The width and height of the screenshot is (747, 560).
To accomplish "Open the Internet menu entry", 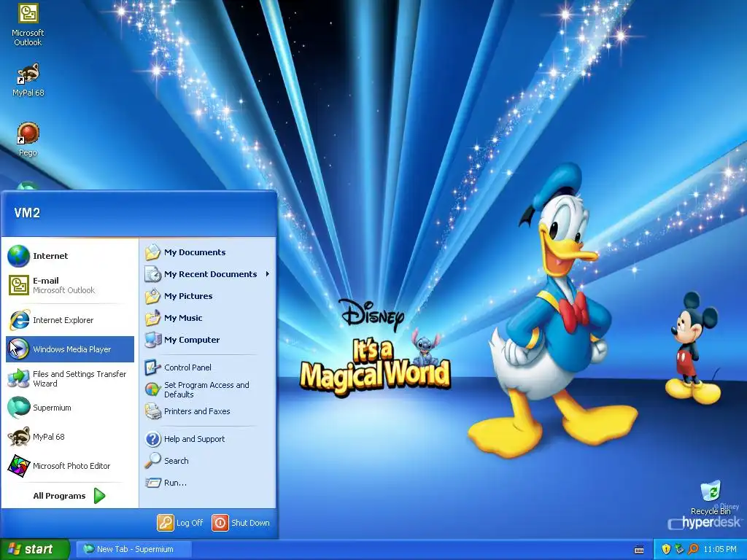I will pos(70,256).
